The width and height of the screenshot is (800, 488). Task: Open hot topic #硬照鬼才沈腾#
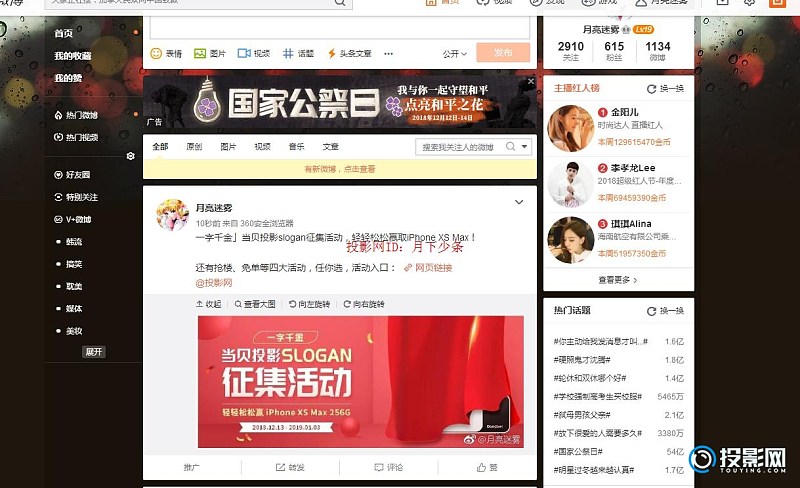pyautogui.click(x=582, y=360)
